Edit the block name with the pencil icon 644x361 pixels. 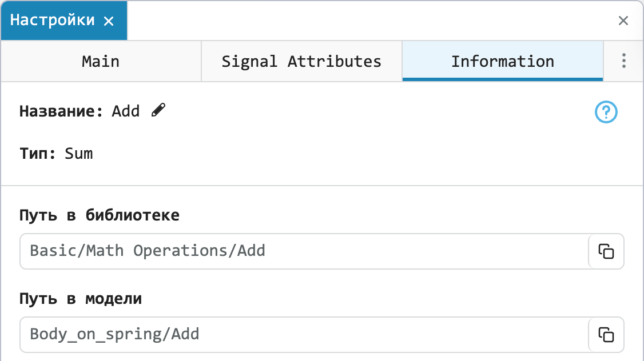tap(158, 110)
